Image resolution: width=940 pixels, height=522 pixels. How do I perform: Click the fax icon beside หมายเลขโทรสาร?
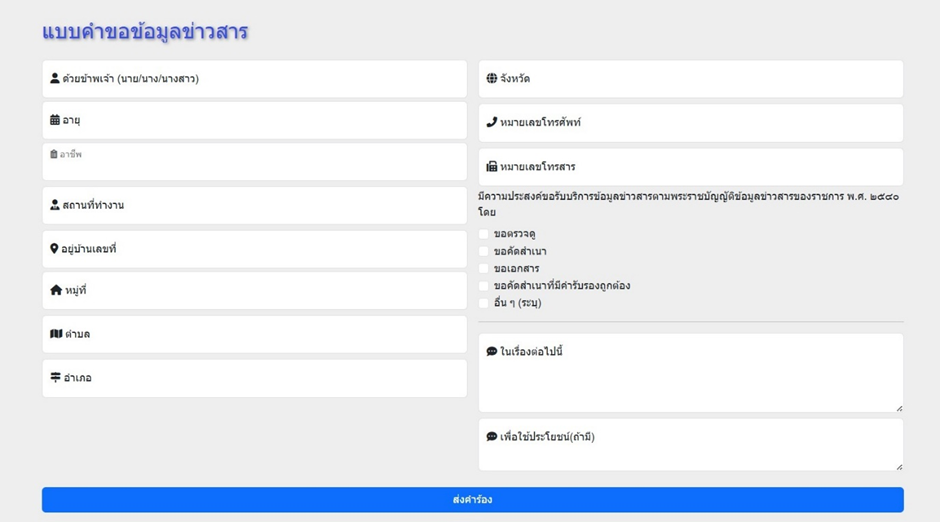[x=492, y=167]
